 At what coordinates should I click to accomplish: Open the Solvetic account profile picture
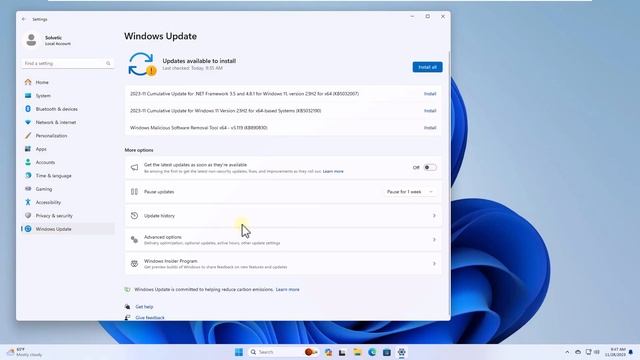31,40
